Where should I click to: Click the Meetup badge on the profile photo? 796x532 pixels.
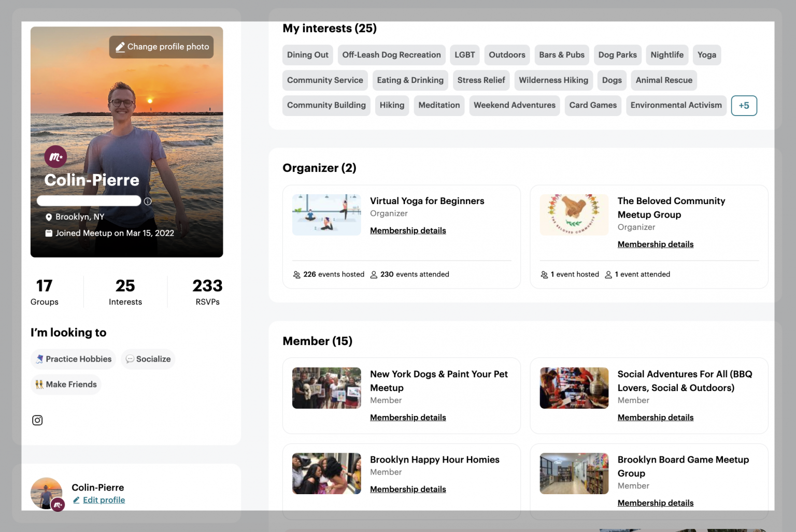(55, 156)
